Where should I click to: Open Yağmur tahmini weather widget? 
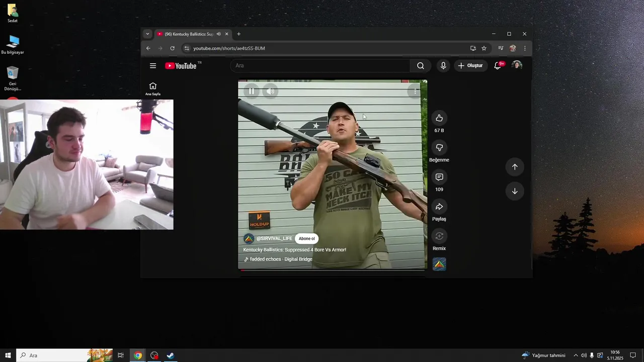543,355
